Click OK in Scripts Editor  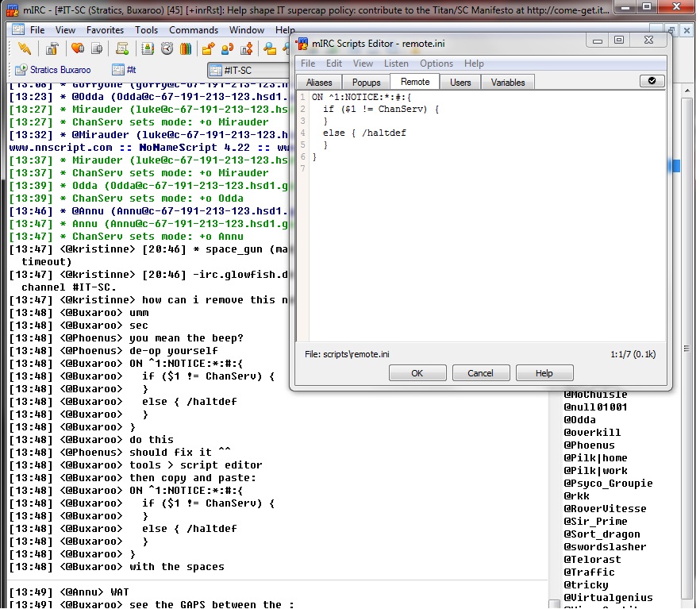tap(417, 373)
